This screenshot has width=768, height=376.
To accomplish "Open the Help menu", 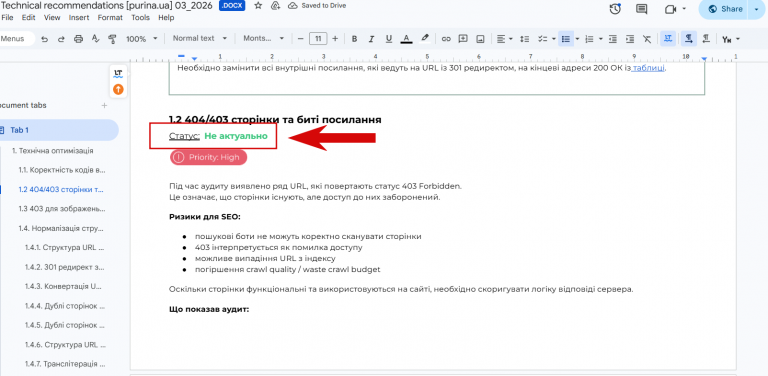I will (x=166, y=18).
